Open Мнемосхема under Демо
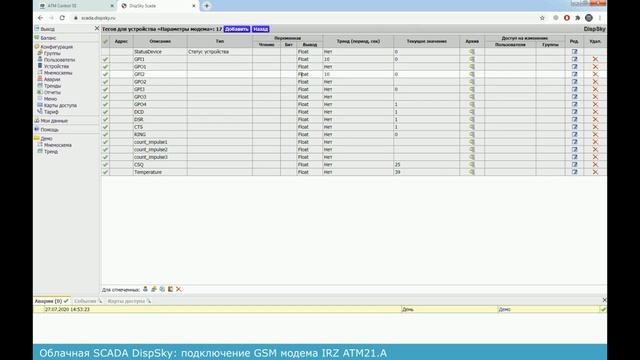640x360 pixels. click(58, 145)
